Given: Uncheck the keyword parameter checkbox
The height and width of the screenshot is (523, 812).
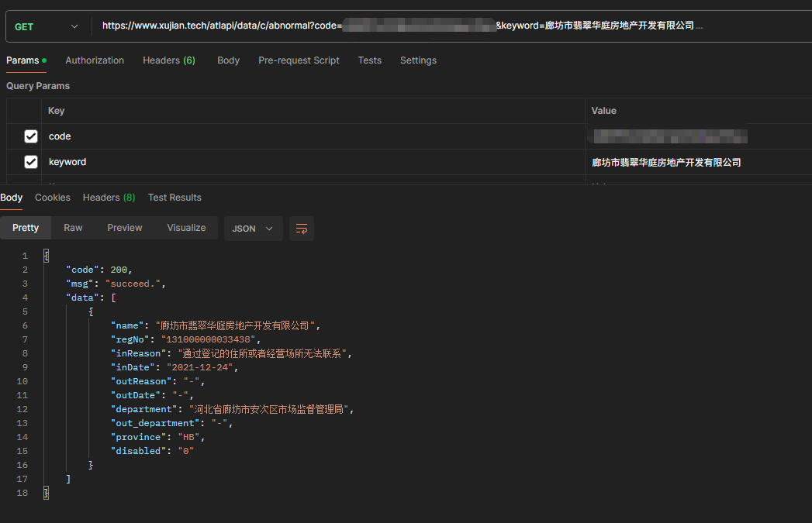Looking at the screenshot, I should [x=31, y=162].
